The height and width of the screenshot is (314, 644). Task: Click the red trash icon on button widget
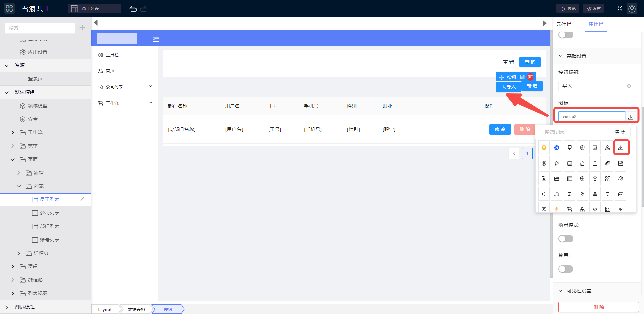coord(530,77)
